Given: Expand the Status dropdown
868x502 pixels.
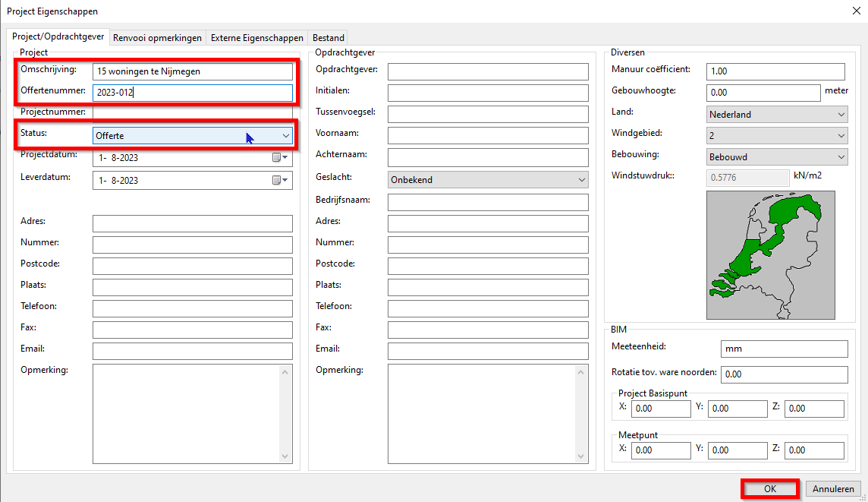Looking at the screenshot, I should 285,136.
